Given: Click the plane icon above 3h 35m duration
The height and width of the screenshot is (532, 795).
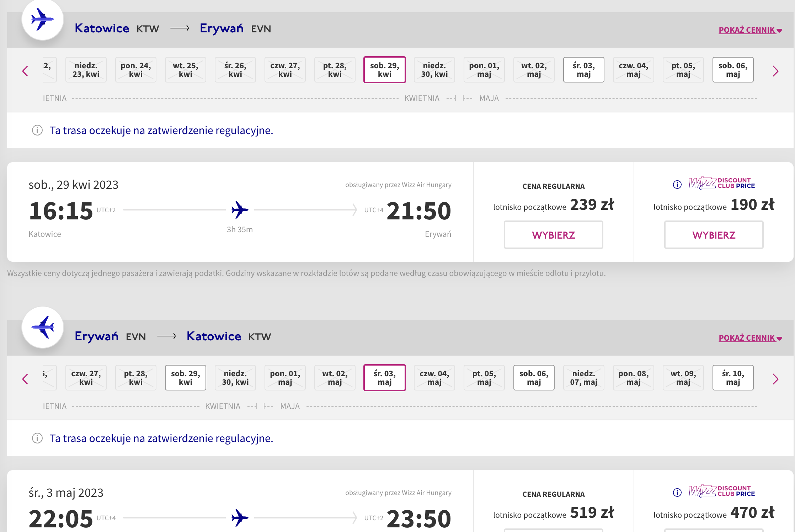Looking at the screenshot, I should click(240, 210).
